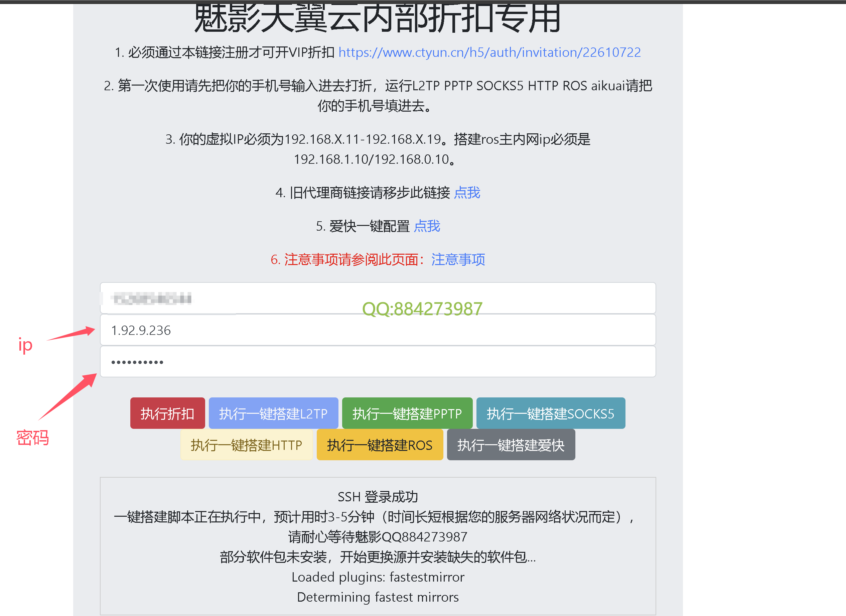Screen dimensions: 846x616
Task: Click the '请耐心等待魅影QQ884273987' log line
Action: pos(378,536)
